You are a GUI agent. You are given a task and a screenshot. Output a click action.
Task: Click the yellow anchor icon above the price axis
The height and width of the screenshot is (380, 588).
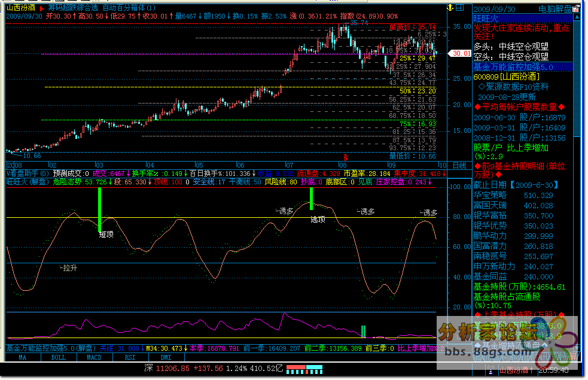(x=450, y=8)
